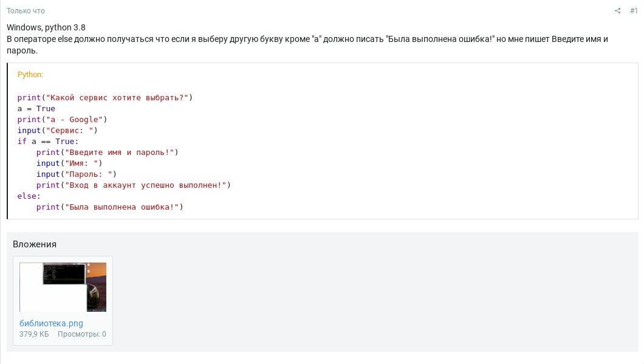644x364 pixels.
Task: Click the code line 'a = True'
Action: (36, 108)
